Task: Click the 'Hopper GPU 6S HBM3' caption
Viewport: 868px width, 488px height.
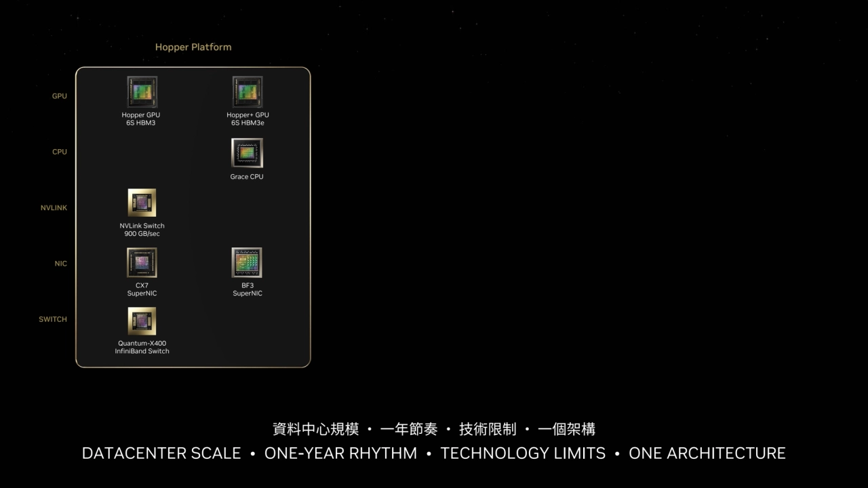Action: click(x=141, y=119)
